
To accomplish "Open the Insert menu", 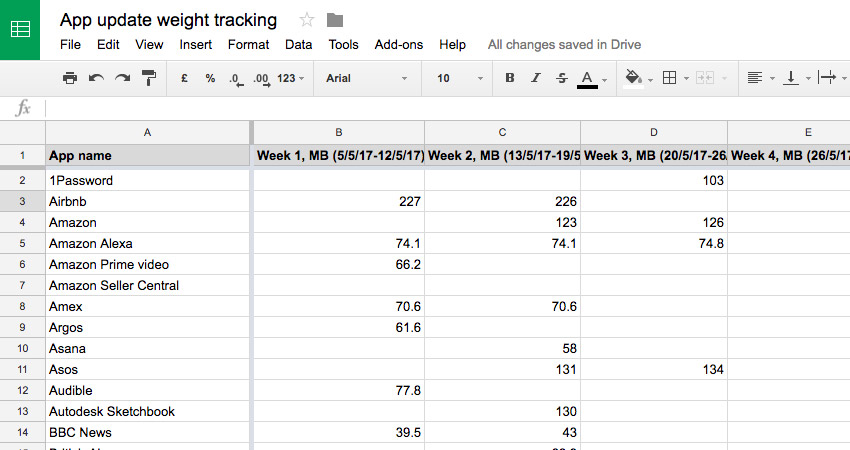I will pyautogui.click(x=196, y=44).
